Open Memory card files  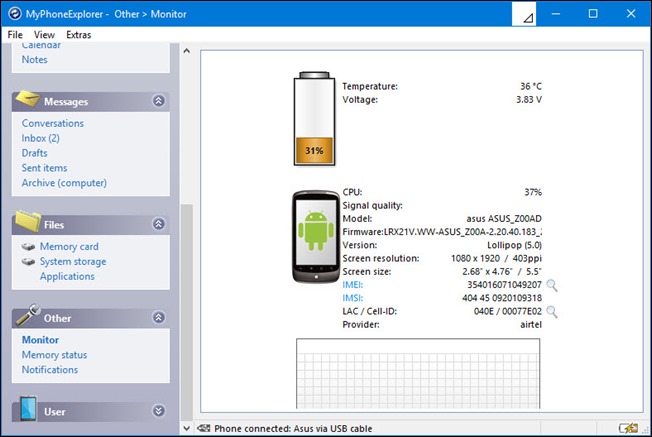tap(69, 247)
